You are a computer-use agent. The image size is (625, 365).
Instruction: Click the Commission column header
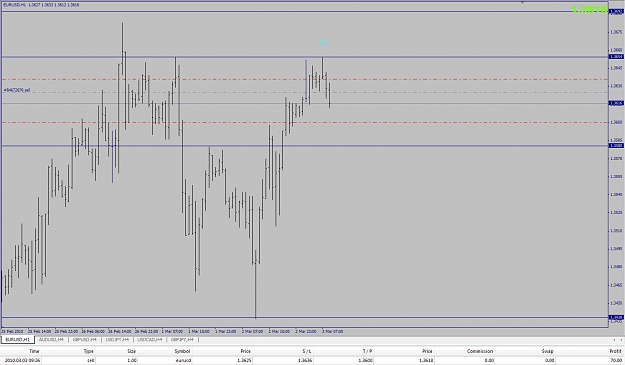tap(480, 351)
